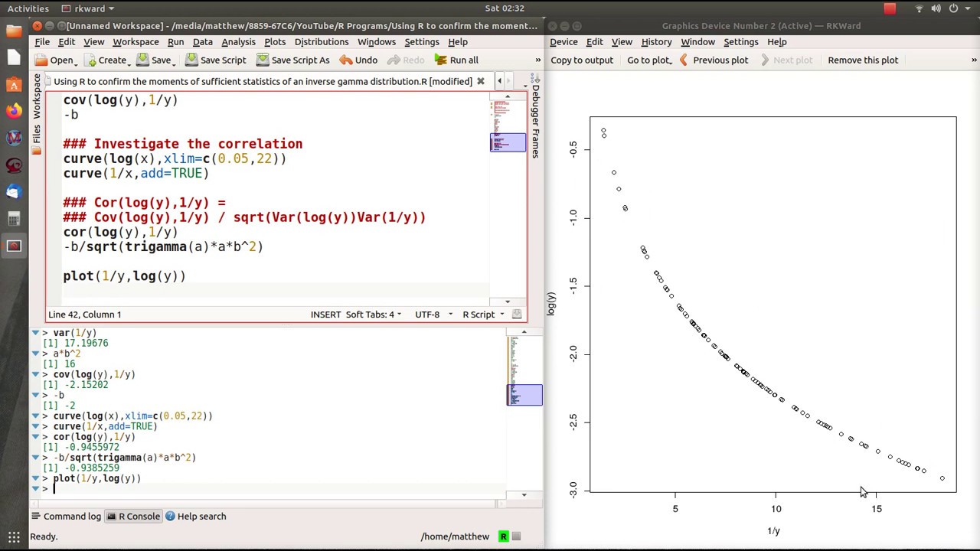Toggle INSERT mode in the editor status bar
Image resolution: width=980 pixels, height=551 pixels.
325,315
